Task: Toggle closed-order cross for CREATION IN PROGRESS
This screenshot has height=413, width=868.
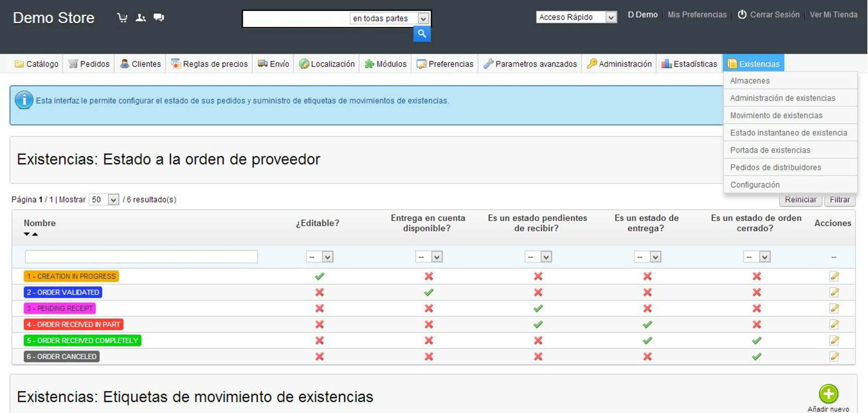Action: 756,276
